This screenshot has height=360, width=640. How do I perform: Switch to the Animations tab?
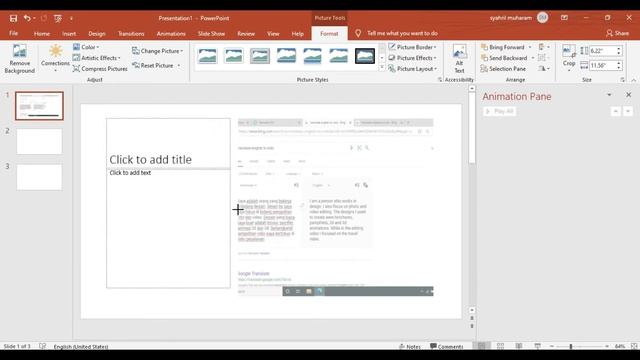[x=171, y=33]
